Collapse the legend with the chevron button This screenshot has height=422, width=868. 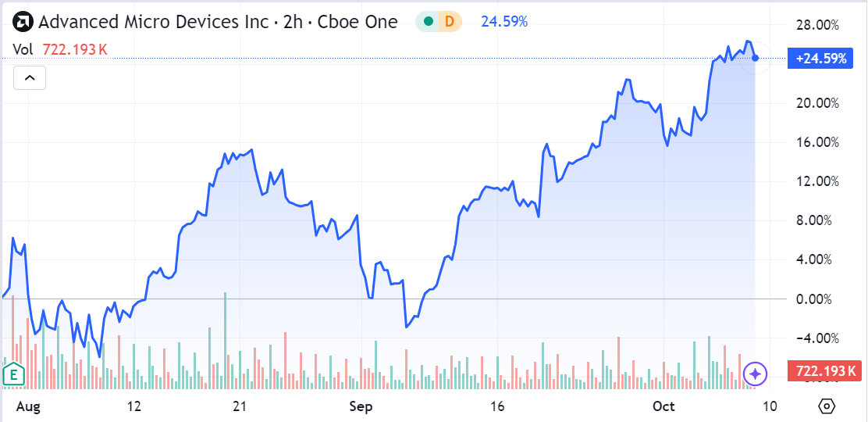point(30,77)
